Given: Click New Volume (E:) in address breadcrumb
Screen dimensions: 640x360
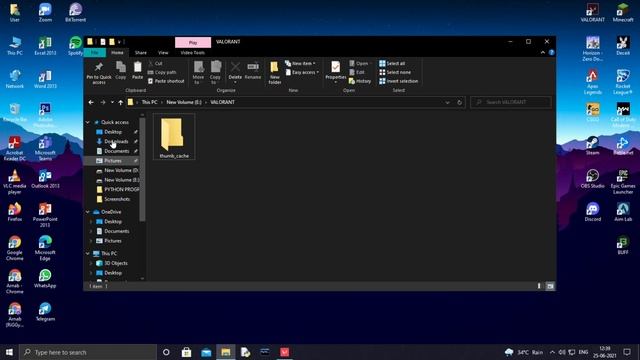Looking at the screenshot, I should 184,102.
